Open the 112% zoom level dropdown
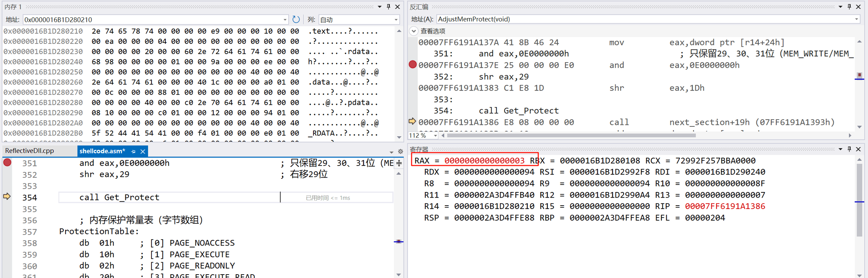868x278 pixels. click(435, 135)
